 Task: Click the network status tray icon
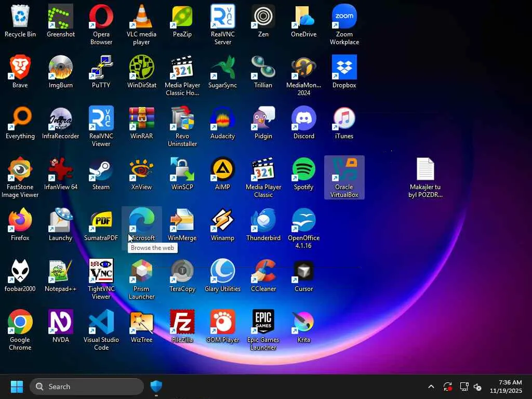[x=464, y=387]
